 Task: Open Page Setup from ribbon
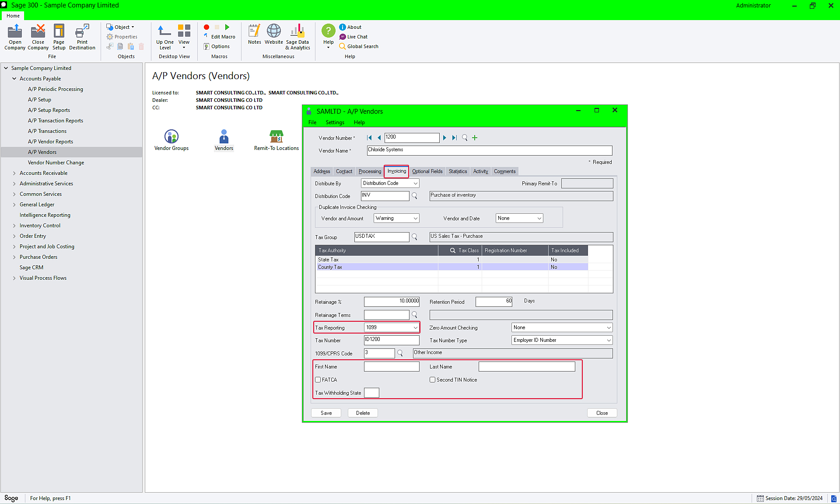tap(59, 37)
